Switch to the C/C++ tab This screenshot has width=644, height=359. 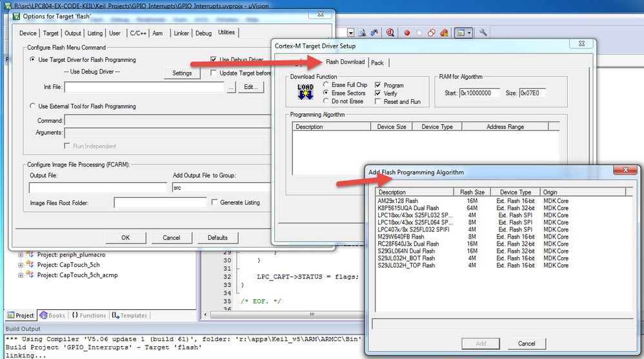click(x=138, y=34)
